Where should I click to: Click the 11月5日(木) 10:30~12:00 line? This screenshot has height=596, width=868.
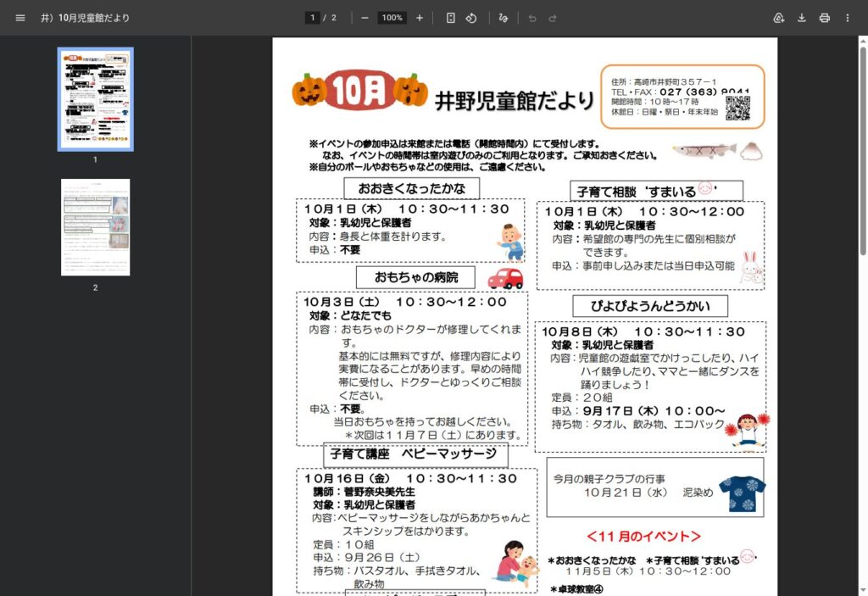tap(648, 571)
